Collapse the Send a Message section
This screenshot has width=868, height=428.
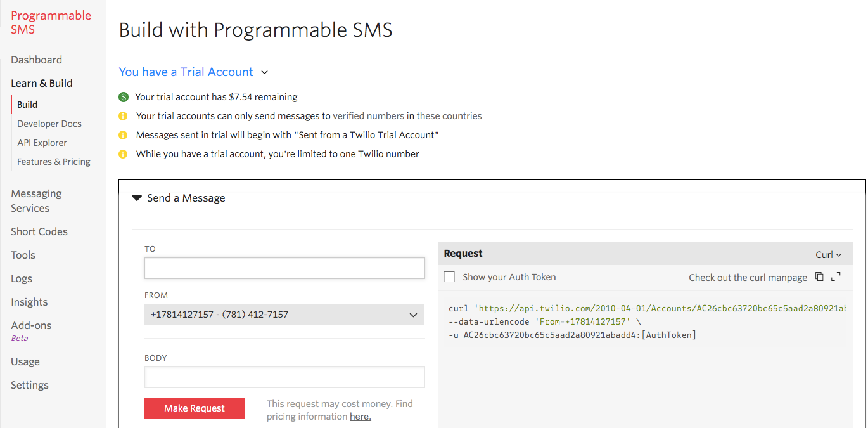pos(137,198)
